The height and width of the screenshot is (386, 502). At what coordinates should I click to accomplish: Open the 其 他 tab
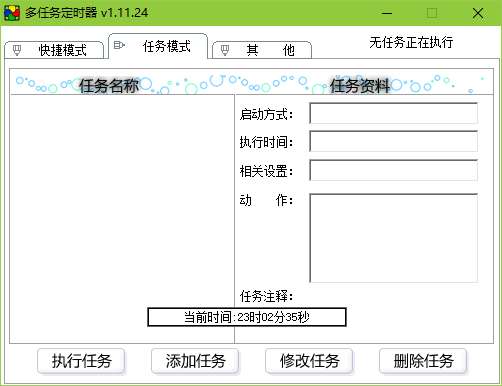point(262,50)
